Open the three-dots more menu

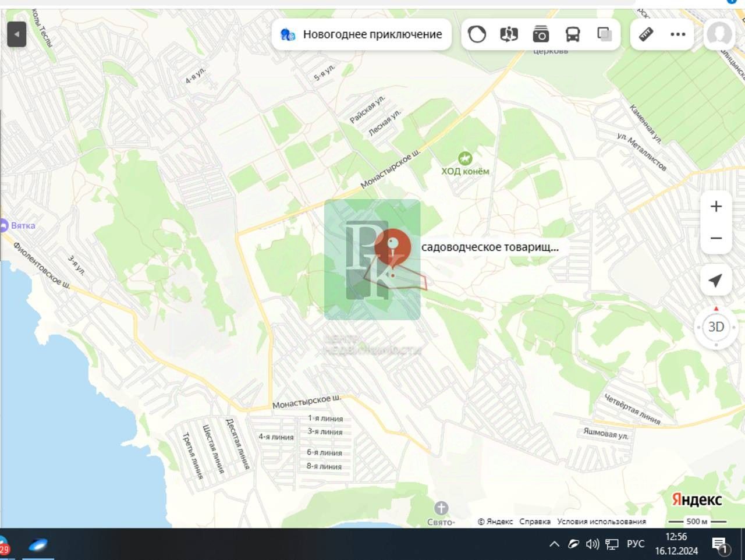[x=678, y=34]
